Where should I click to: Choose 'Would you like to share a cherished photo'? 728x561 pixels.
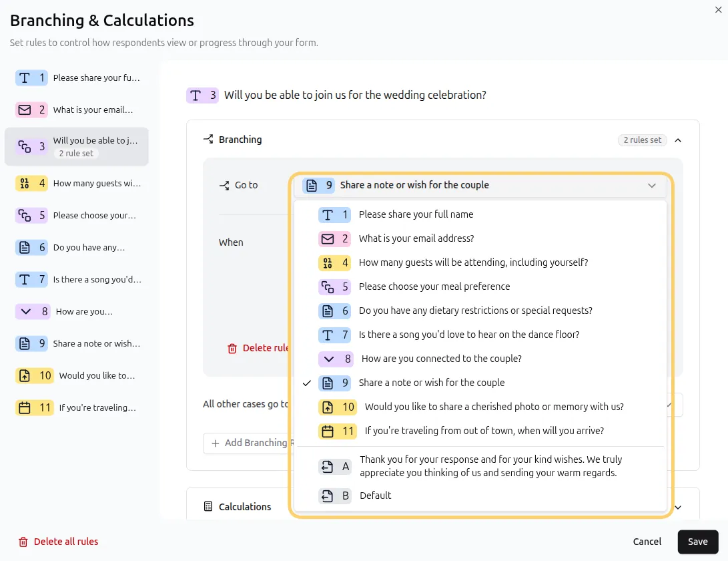480,407
